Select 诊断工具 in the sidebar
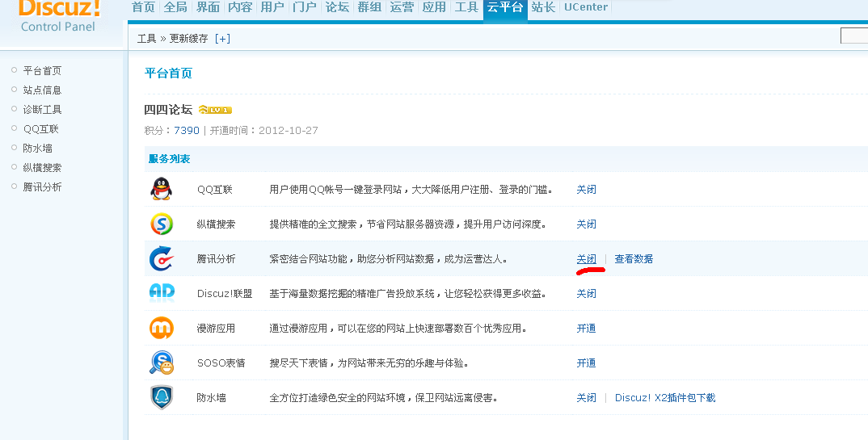Screen dimensions: 868x440 click(x=42, y=110)
